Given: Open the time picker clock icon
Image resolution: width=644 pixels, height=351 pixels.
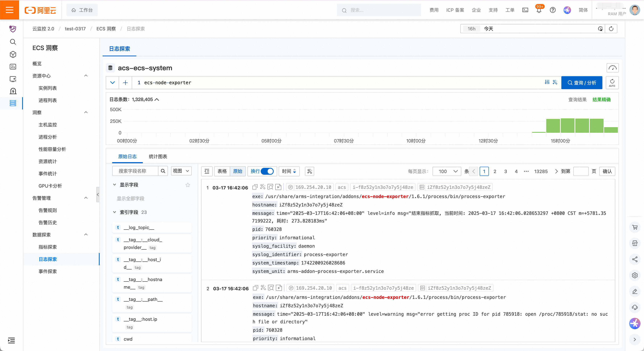Looking at the screenshot, I should point(600,29).
